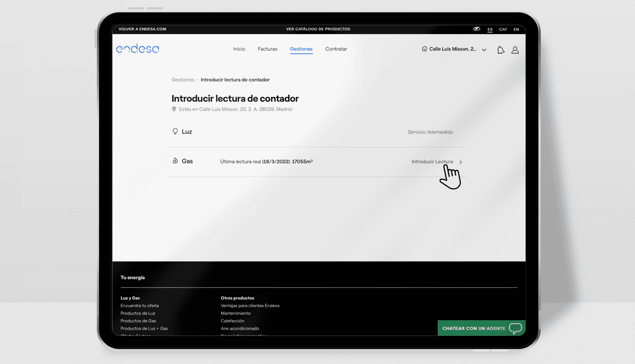
Task: Click the Tu energía footer heading
Action: [x=133, y=278]
